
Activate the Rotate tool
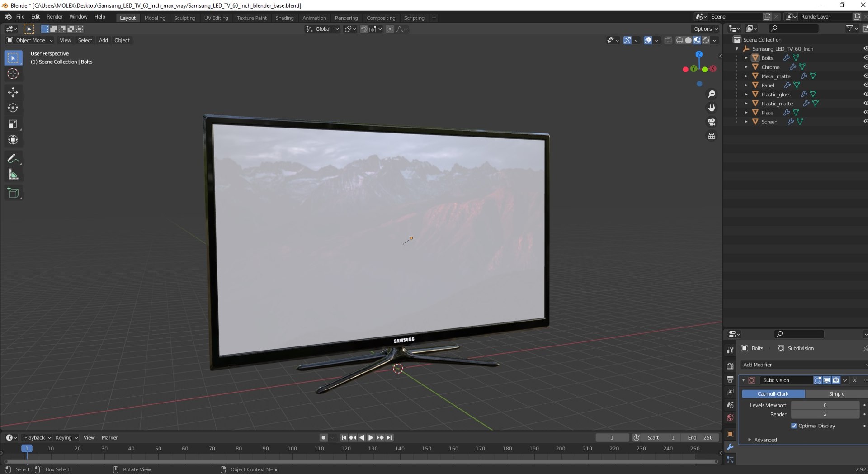pos(13,108)
